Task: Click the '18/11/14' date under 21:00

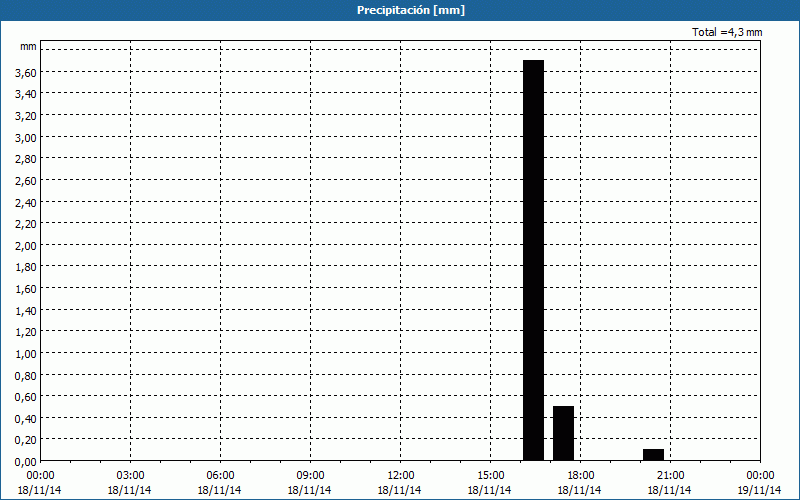Action: coord(669,490)
